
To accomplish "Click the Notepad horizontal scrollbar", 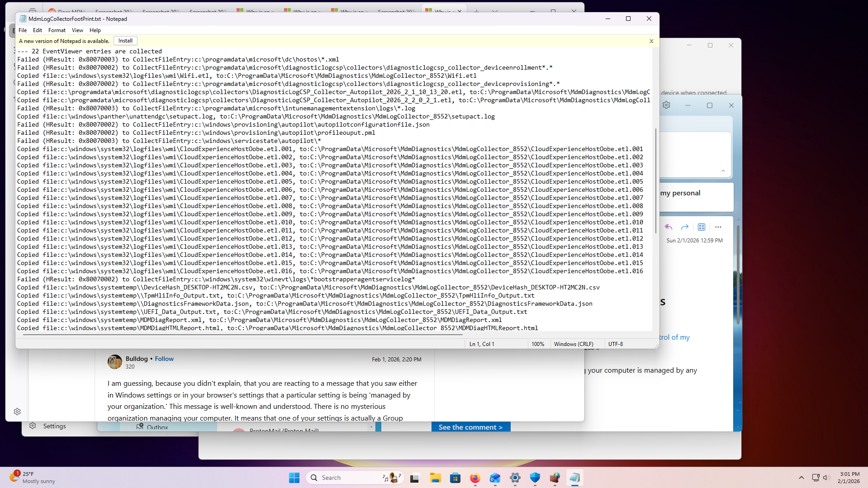I will click(242, 335).
